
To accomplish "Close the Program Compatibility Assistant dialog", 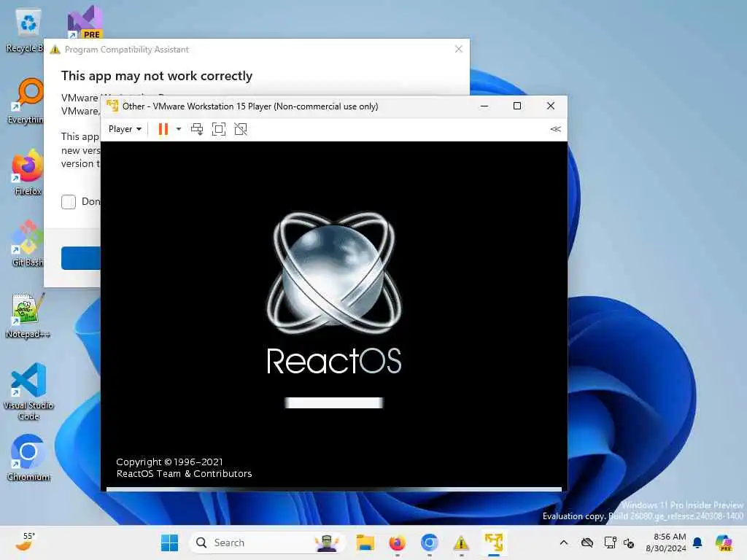I will 459,49.
